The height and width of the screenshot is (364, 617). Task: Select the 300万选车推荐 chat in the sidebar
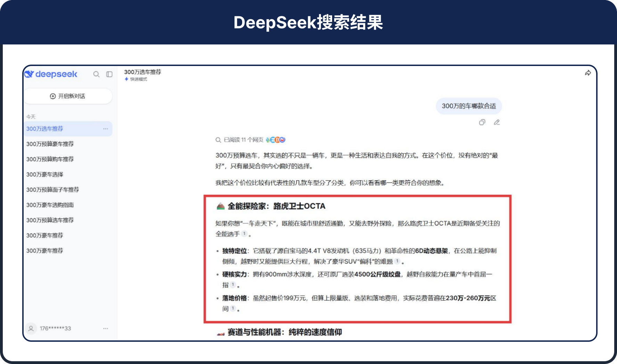click(68, 129)
